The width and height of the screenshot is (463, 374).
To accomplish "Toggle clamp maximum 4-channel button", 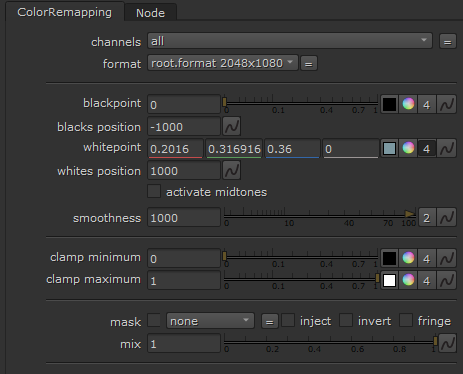I will point(427,280).
